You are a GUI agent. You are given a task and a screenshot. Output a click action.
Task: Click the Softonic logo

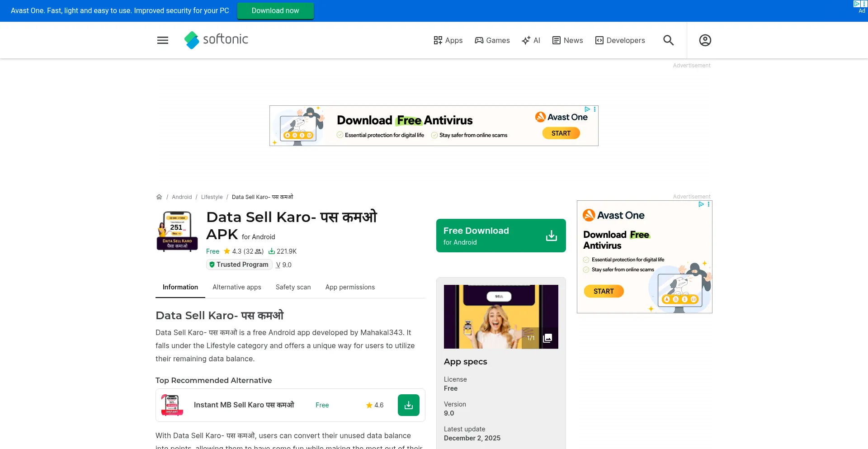pos(216,40)
